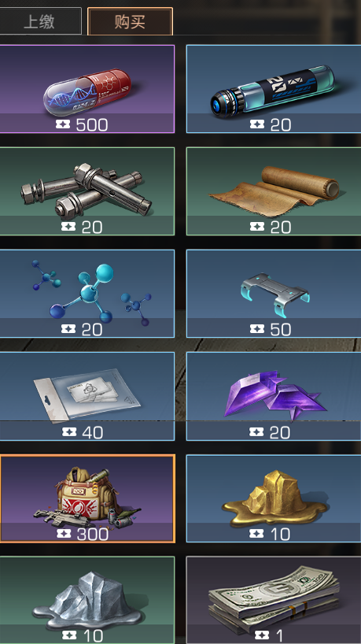Select the metal bracket clip costing 50

click(x=274, y=293)
